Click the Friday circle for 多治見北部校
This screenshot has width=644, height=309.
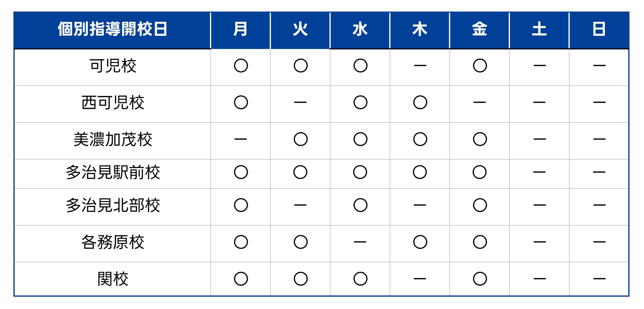(480, 205)
